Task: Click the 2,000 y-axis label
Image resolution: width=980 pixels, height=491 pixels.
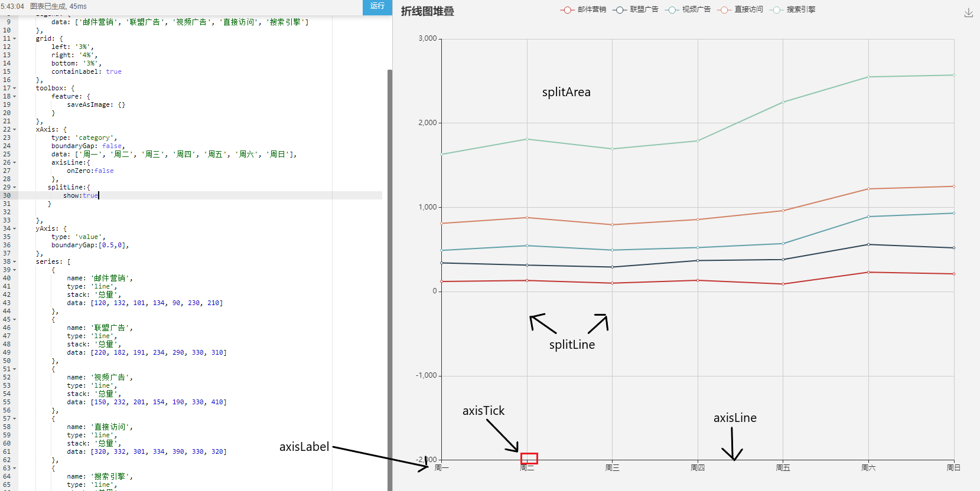Action: [x=428, y=123]
